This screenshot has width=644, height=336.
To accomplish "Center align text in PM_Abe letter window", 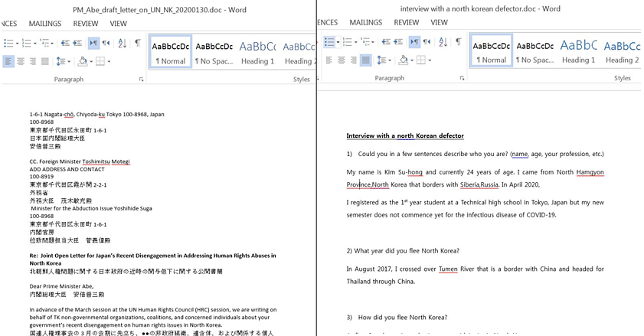I will coord(21,62).
